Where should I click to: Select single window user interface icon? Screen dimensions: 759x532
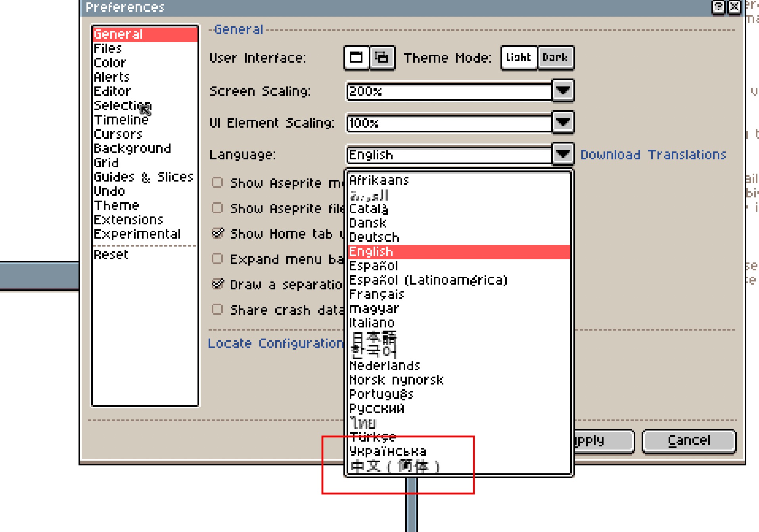coord(356,58)
